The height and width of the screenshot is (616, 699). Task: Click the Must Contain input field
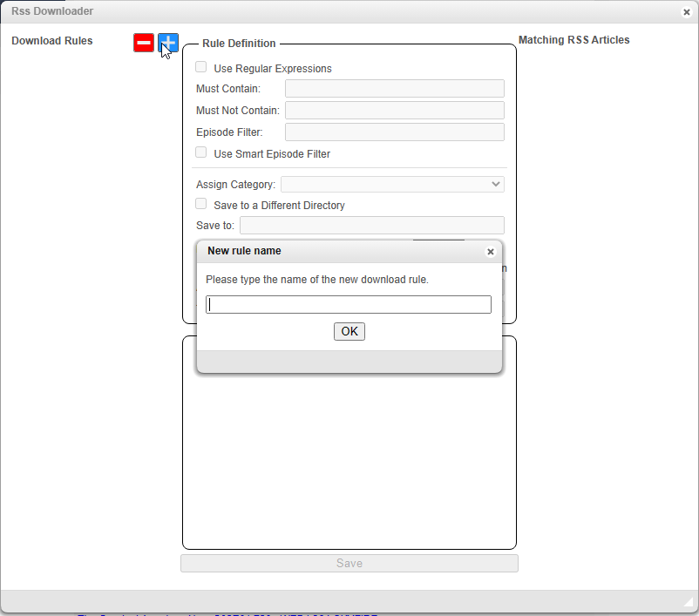(394, 89)
